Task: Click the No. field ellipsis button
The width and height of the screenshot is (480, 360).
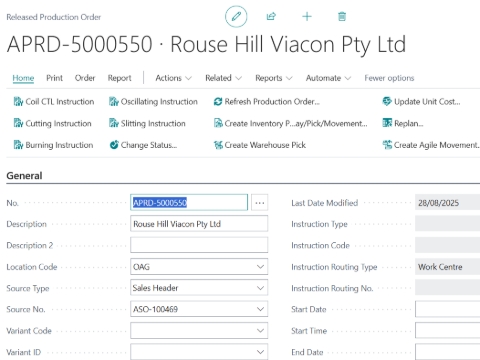Action: [x=260, y=203]
